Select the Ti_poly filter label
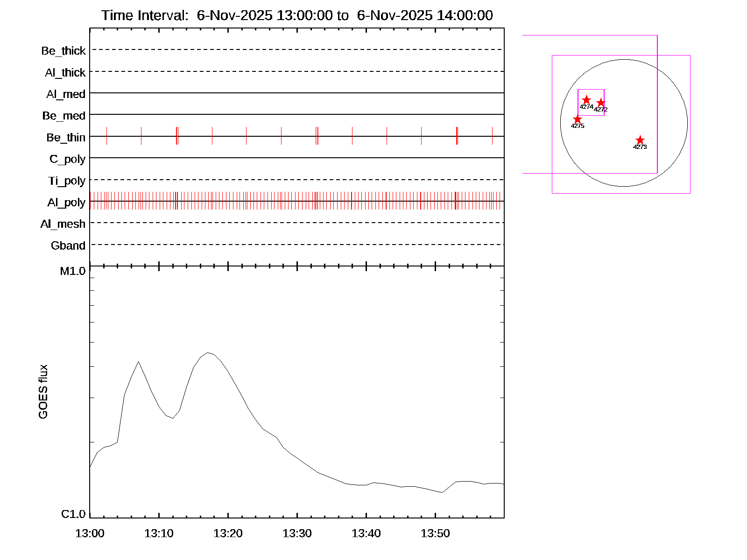This screenshot has width=747, height=560. (x=67, y=181)
